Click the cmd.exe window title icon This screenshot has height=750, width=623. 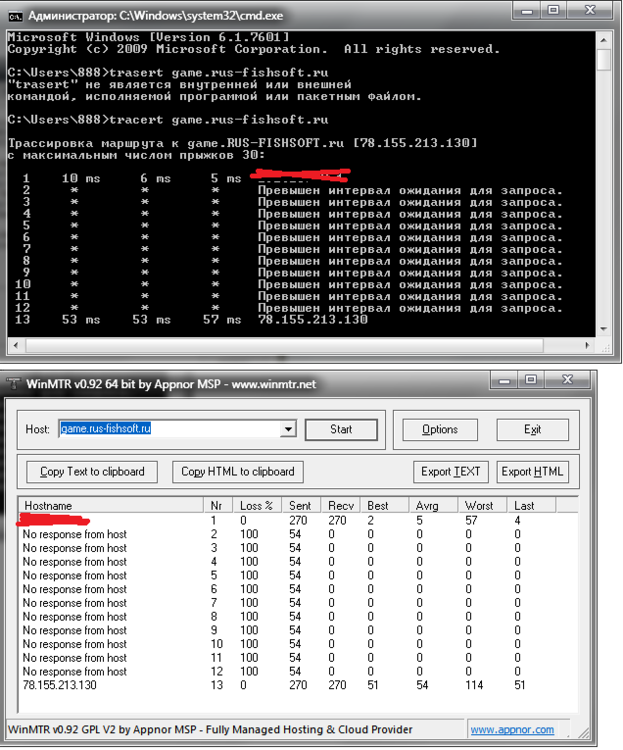tap(14, 14)
